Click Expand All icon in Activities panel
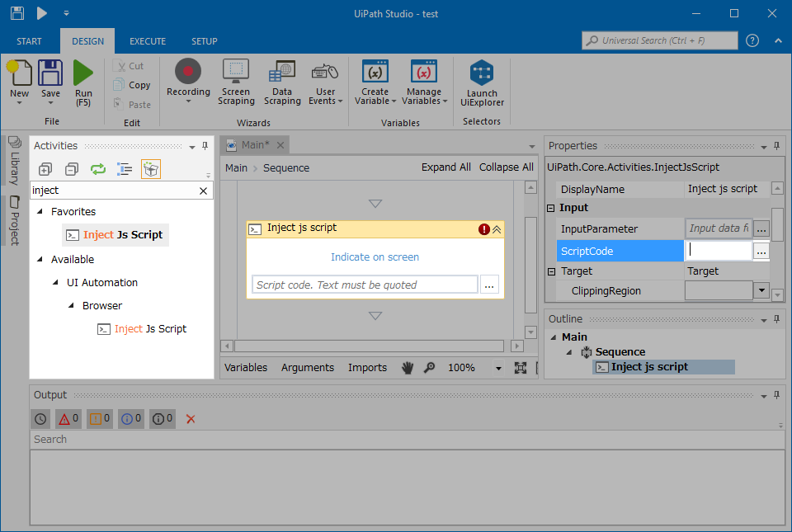The image size is (792, 532). coord(45,169)
